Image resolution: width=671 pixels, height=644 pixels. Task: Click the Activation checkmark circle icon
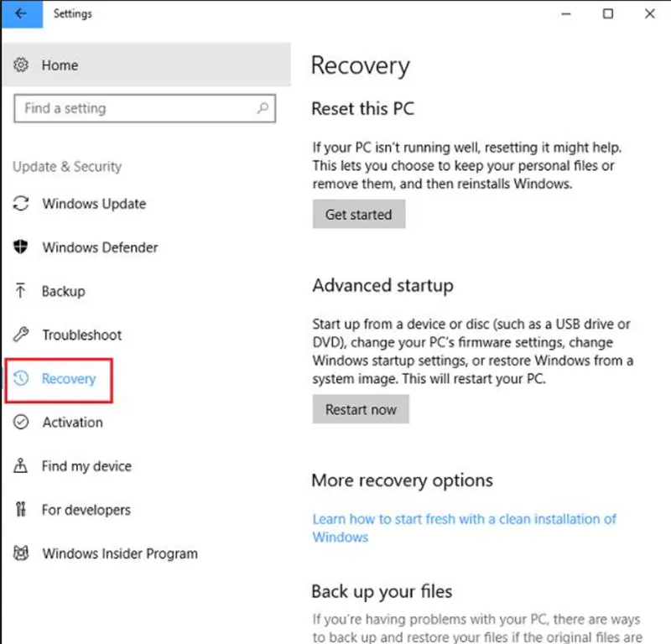[x=22, y=423]
